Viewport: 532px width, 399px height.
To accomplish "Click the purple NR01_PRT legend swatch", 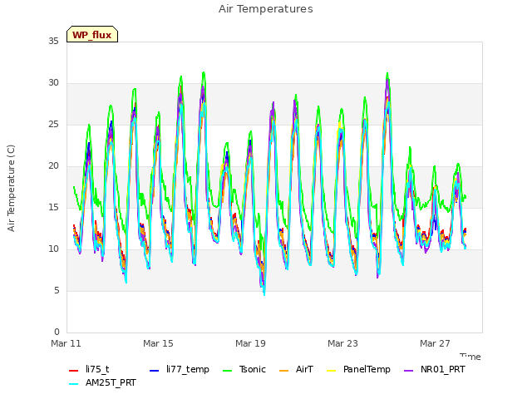I will pos(408,371).
